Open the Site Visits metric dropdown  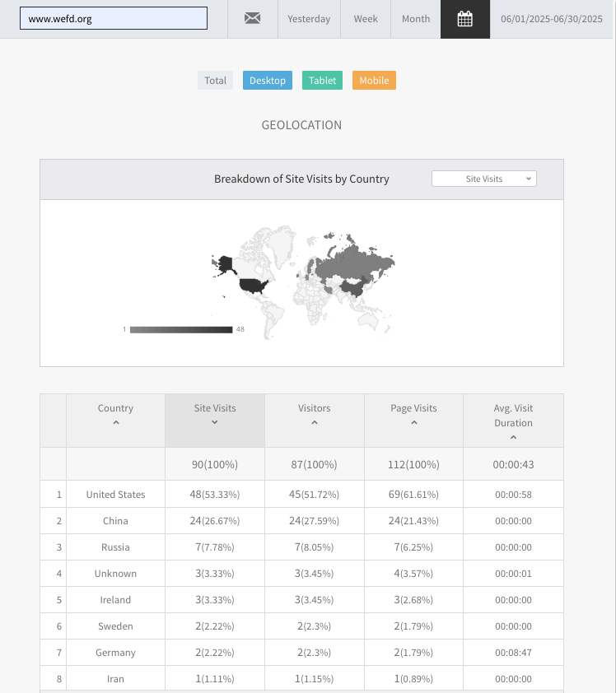483,179
